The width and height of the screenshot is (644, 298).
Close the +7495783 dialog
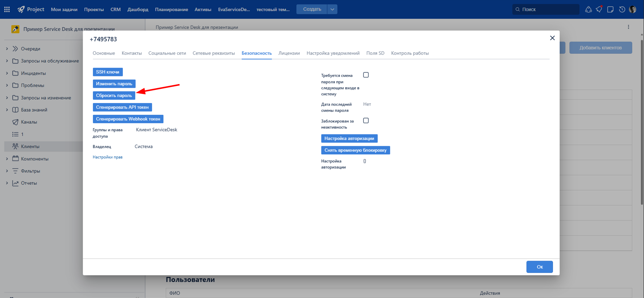pos(552,38)
